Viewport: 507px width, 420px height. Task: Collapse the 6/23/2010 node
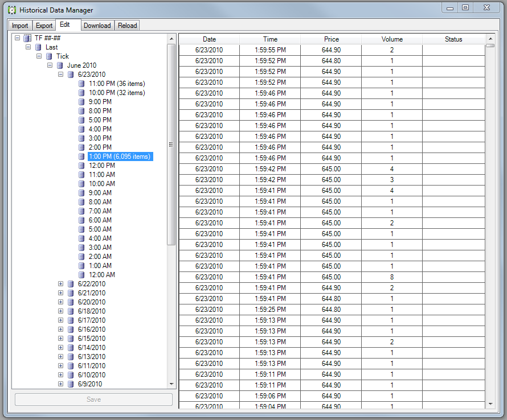[x=60, y=75]
